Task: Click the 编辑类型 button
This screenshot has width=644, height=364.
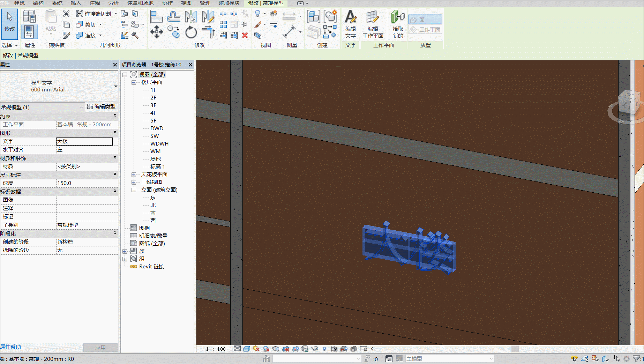Action: tap(101, 107)
